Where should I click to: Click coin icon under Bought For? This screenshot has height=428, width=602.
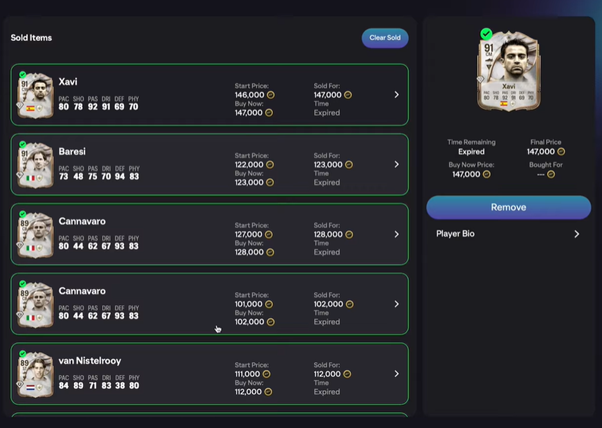coord(551,174)
